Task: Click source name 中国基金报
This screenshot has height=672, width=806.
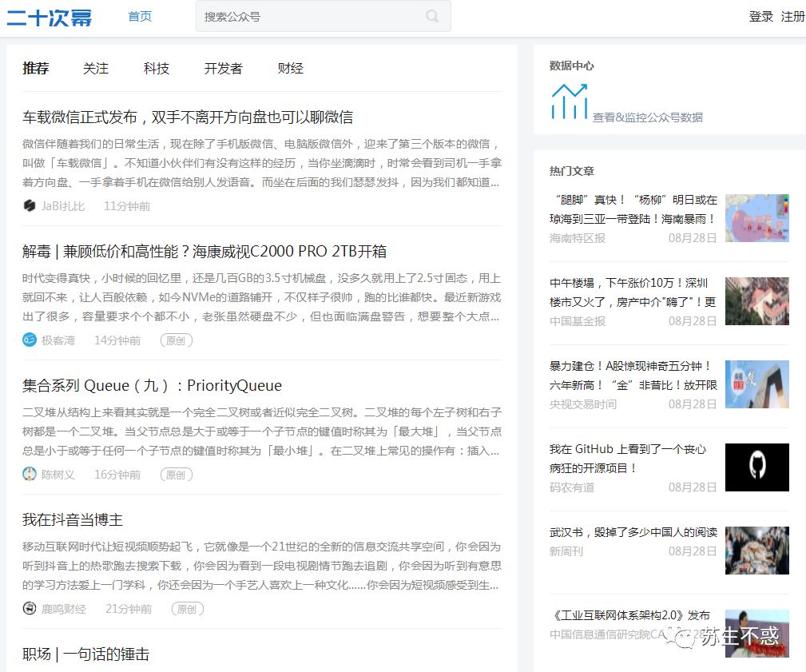Action: (578, 321)
